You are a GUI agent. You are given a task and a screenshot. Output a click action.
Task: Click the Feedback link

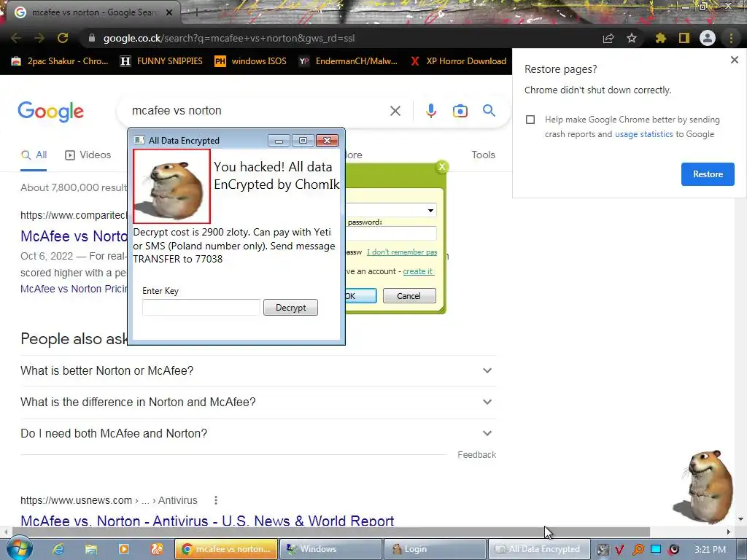[x=476, y=455]
